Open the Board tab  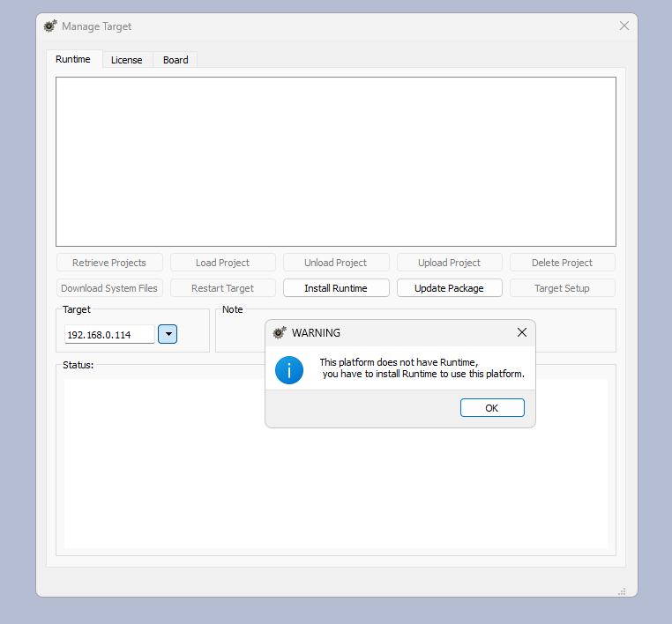click(x=175, y=60)
